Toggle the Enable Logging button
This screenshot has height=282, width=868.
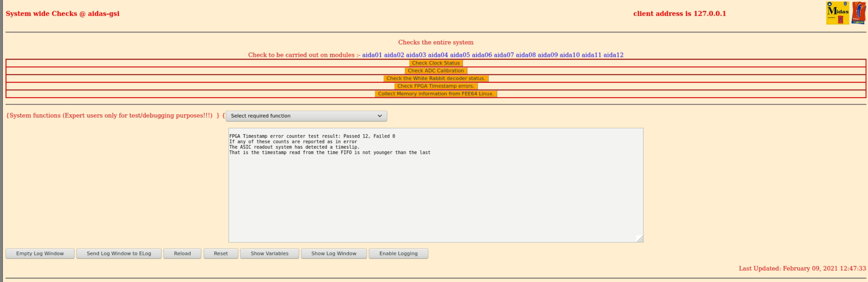(x=398, y=254)
